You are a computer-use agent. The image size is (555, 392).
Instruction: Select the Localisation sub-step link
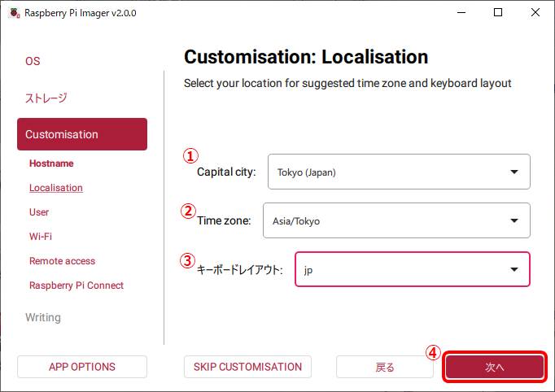[x=56, y=188]
